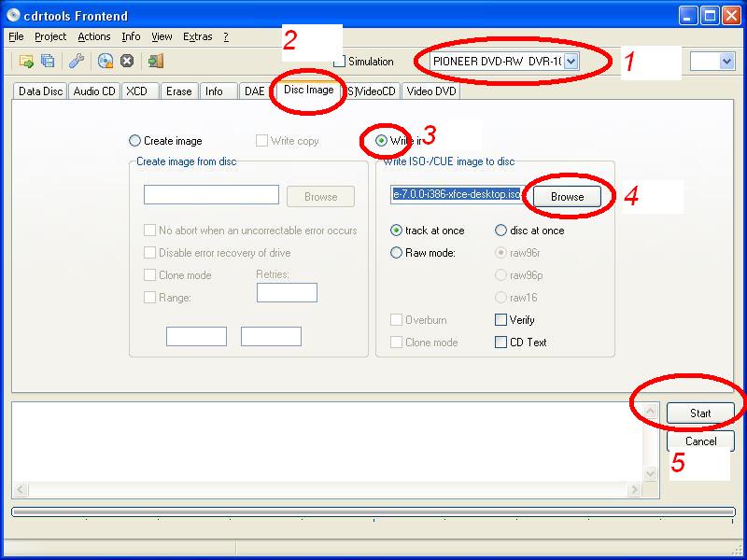This screenshot has height=560, width=747.
Task: Select the Create image radio button
Action: [135, 141]
